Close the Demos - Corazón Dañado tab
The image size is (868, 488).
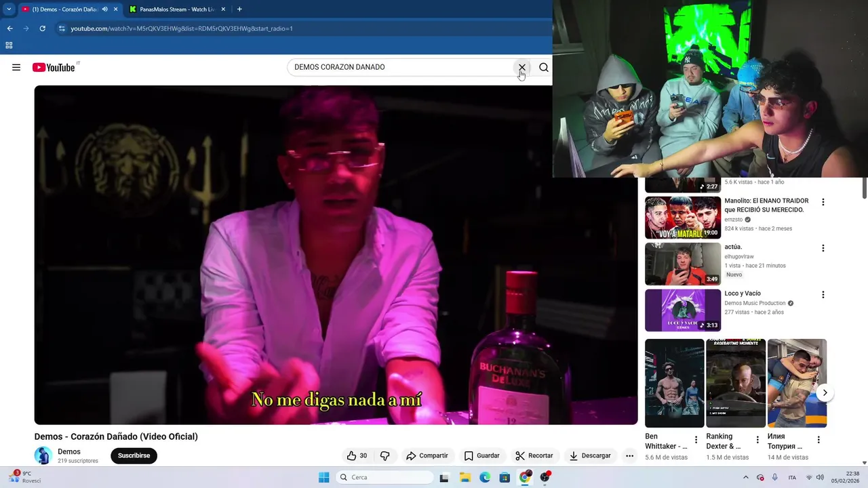pos(115,9)
